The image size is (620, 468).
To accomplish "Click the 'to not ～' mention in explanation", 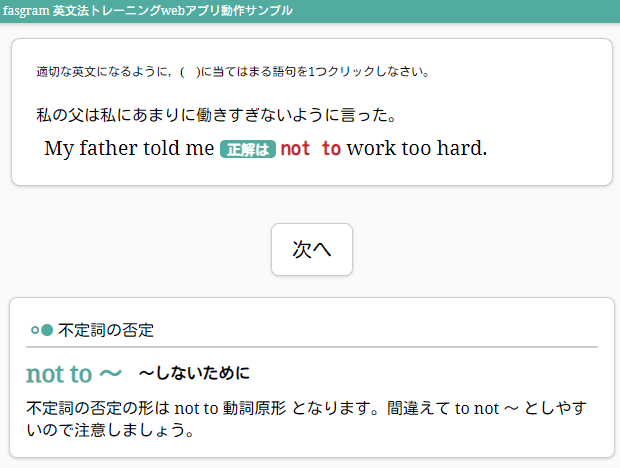I will (486, 408).
